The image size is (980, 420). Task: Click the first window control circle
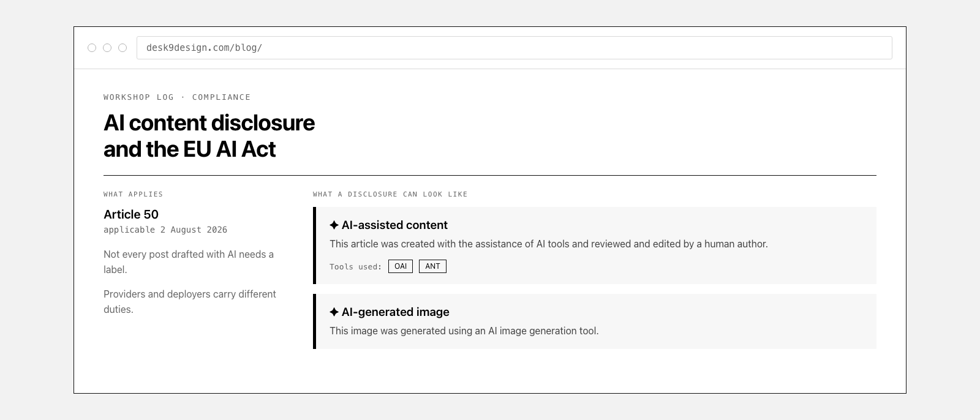92,48
